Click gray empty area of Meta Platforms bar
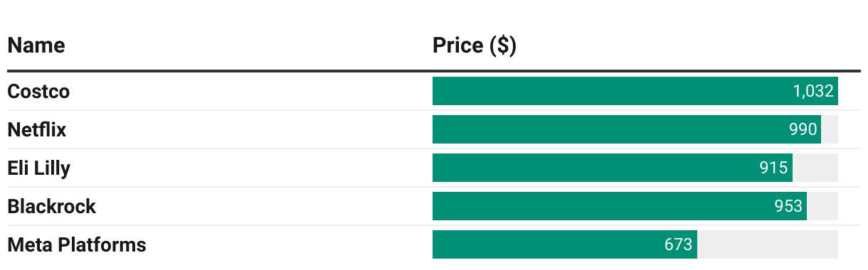This screenshot has height=270, width=868. pyautogui.click(x=768, y=244)
